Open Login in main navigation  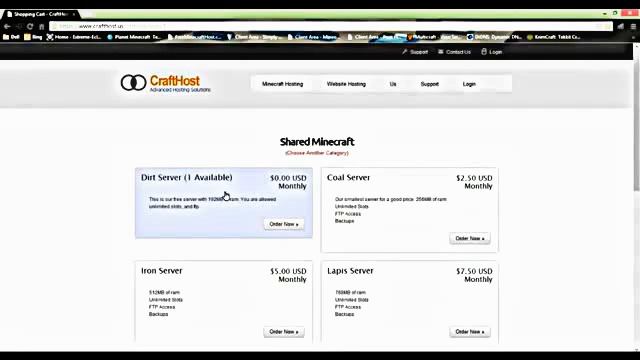(469, 84)
